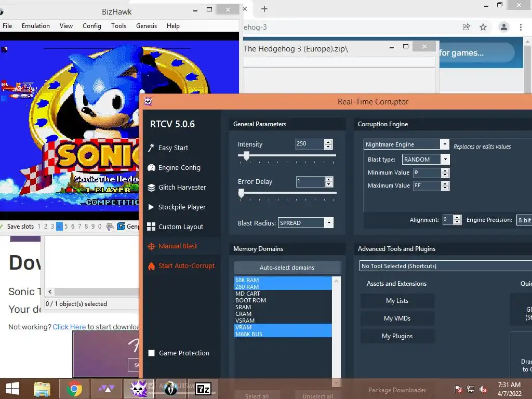The image size is (532, 399).
Task: Expand the Nightmare Engine dropdown
Action: [x=445, y=144]
